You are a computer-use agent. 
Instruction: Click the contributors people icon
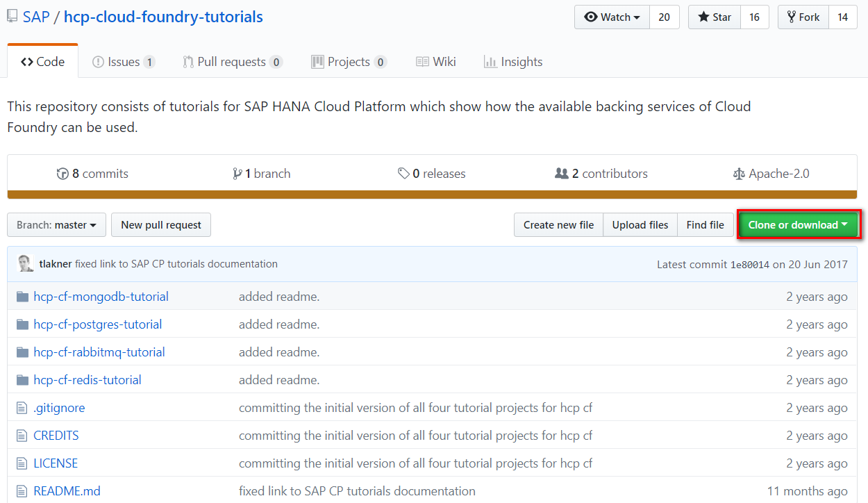(562, 174)
